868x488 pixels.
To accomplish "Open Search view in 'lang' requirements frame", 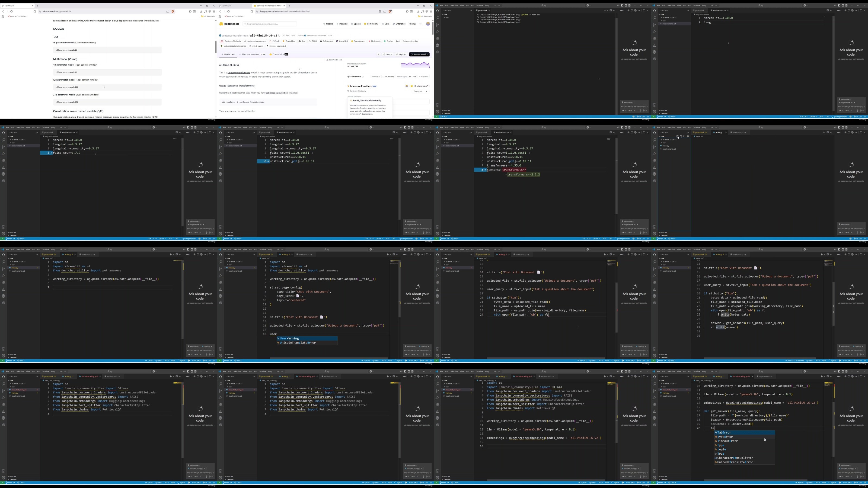I will point(654,18).
